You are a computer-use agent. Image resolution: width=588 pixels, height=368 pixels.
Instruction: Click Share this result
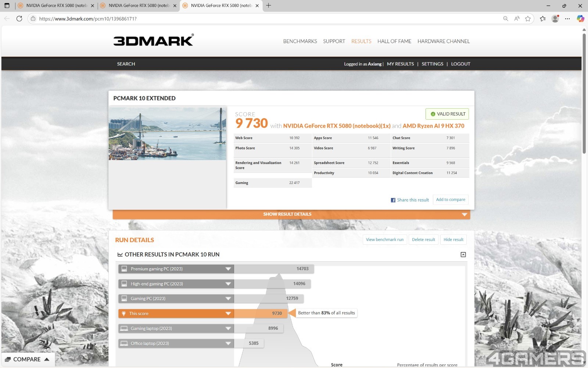413,200
